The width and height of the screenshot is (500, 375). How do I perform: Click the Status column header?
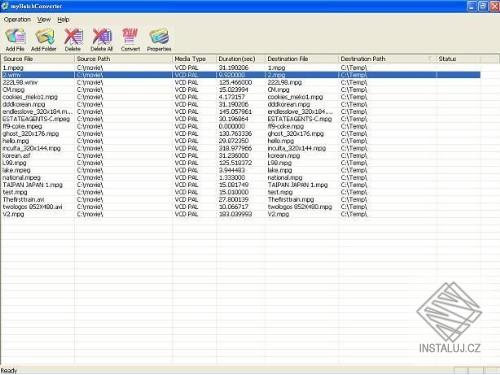tap(458, 59)
